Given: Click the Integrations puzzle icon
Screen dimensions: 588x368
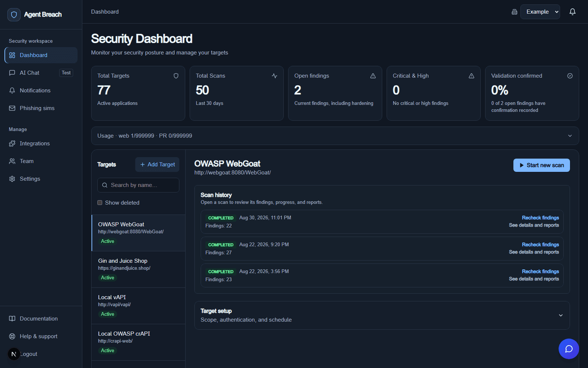Looking at the screenshot, I should tap(12, 144).
